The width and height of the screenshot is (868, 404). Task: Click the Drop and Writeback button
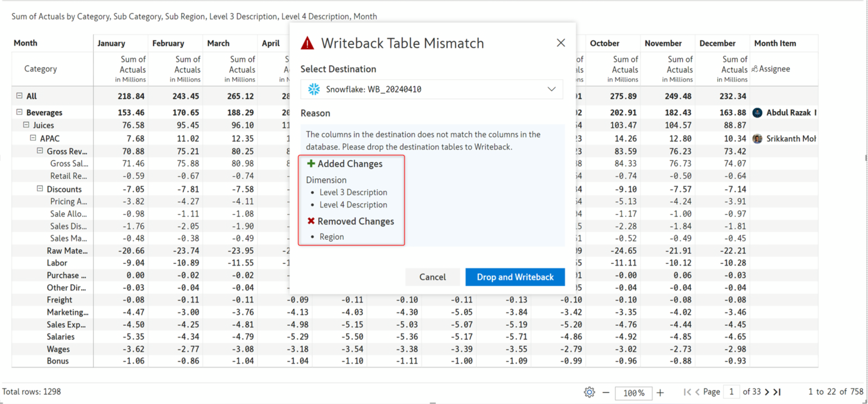coord(515,277)
